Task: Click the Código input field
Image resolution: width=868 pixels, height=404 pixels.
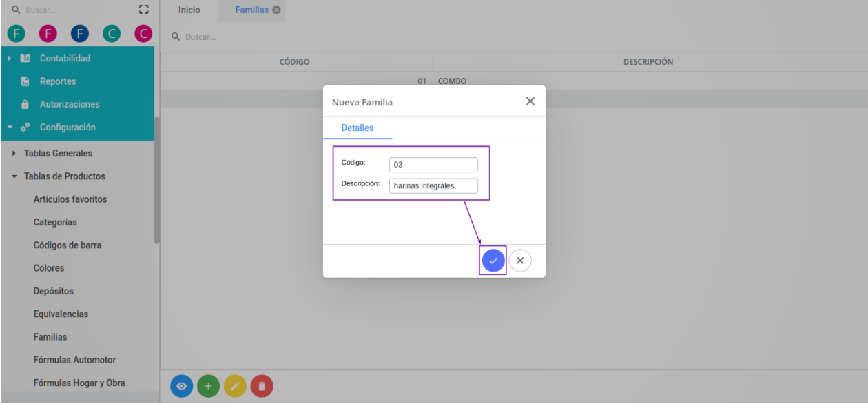Action: [x=433, y=165]
